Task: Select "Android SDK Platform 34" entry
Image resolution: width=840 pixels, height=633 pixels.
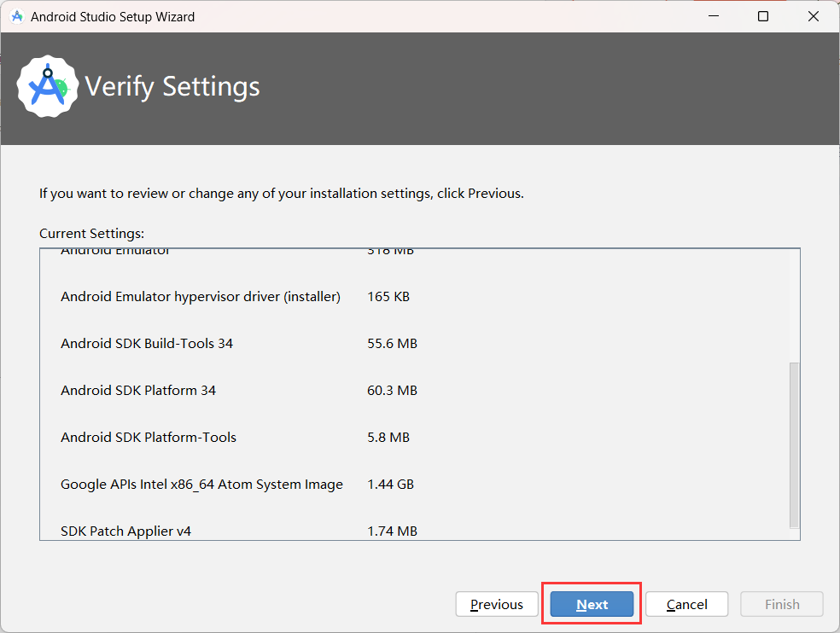Action: [138, 391]
